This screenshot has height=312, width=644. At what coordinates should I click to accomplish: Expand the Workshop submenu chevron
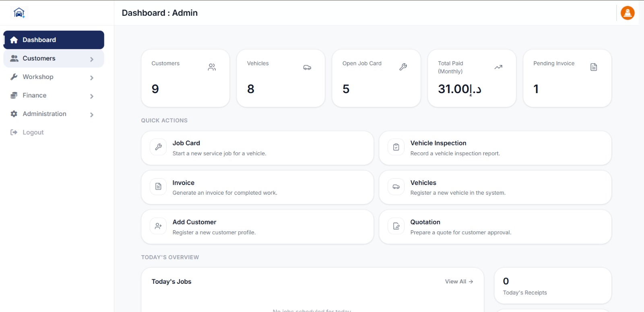click(92, 78)
